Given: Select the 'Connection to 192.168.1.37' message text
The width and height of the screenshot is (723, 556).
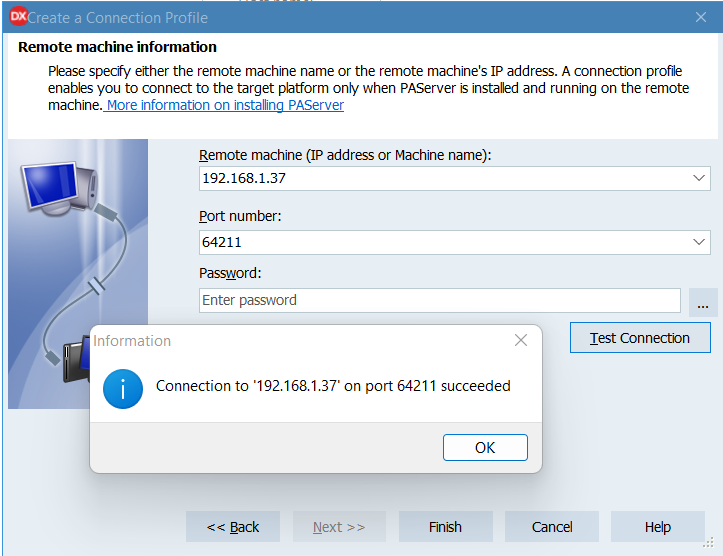Looking at the screenshot, I should coord(333,386).
